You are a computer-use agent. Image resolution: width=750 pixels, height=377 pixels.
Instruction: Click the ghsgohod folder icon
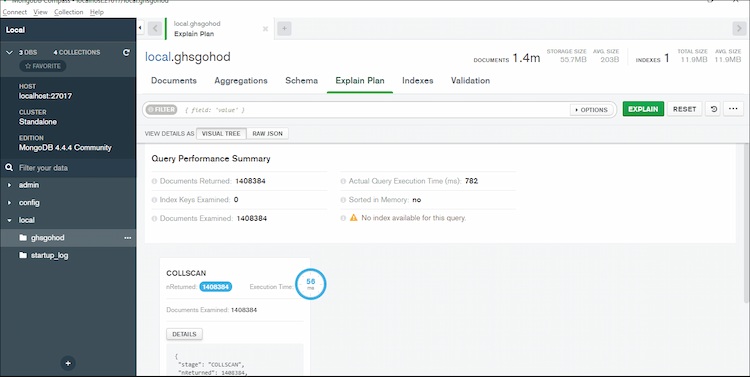pyautogui.click(x=23, y=238)
